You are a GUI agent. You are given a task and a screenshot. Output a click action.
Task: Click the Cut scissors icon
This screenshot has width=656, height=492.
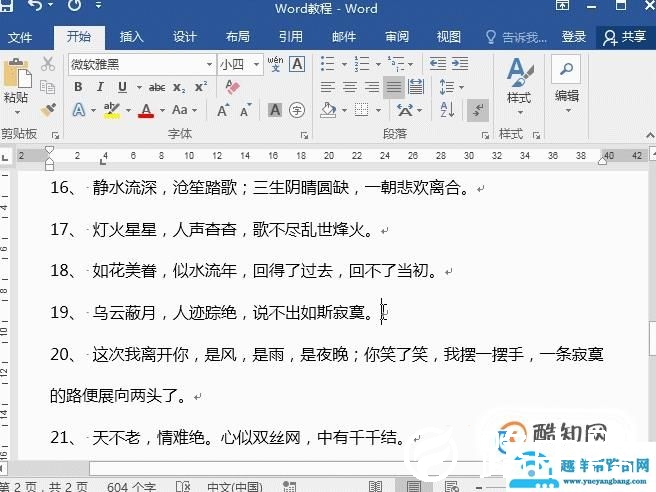(48, 64)
